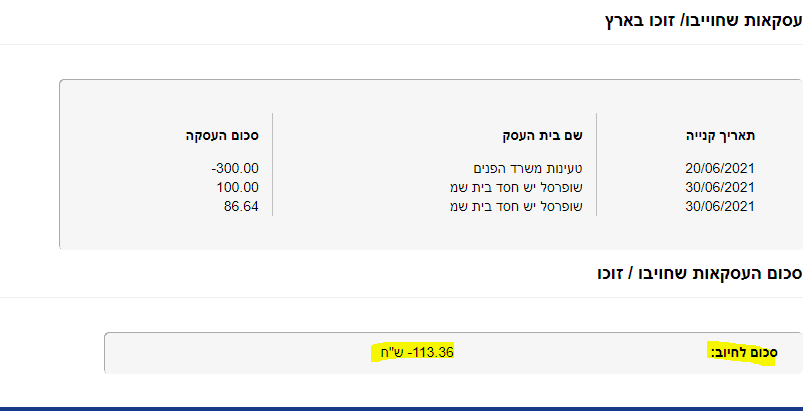Screen dimensions: 810x414
Task: Select the 86.64 transaction amount
Action: (241, 206)
